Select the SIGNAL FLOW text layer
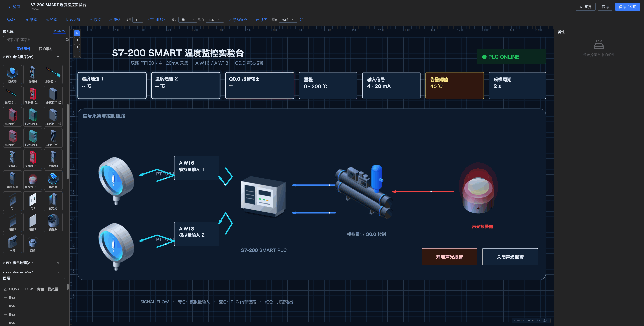644x326 pixels. coord(33,289)
